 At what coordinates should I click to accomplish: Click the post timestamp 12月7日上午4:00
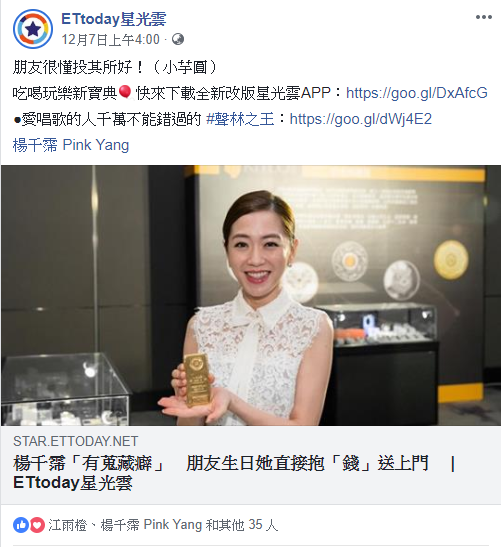pos(111,39)
